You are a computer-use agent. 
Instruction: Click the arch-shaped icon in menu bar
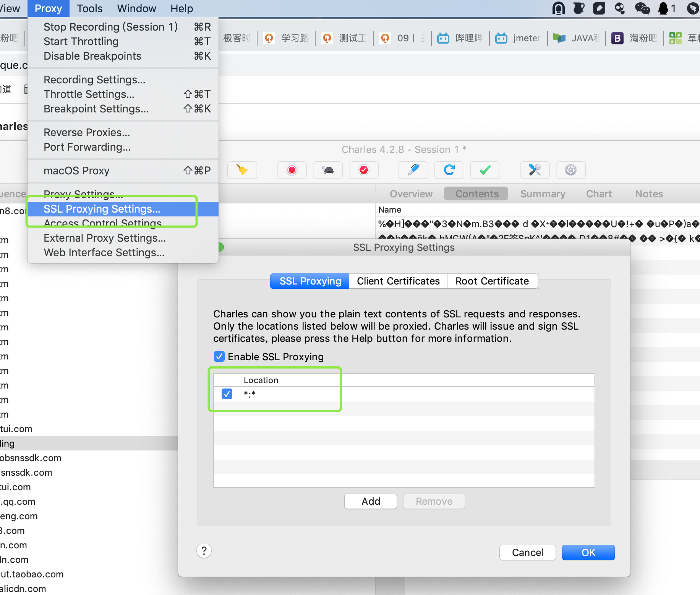tap(559, 8)
